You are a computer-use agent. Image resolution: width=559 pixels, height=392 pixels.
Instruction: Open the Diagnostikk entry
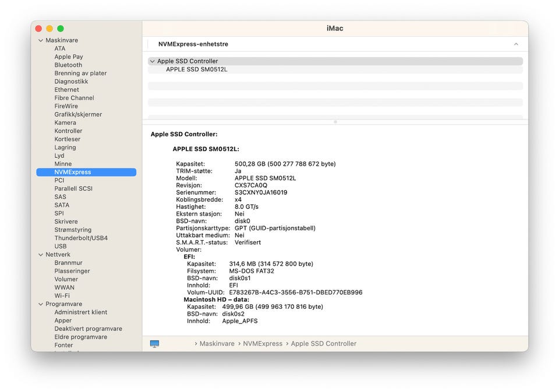coord(71,81)
